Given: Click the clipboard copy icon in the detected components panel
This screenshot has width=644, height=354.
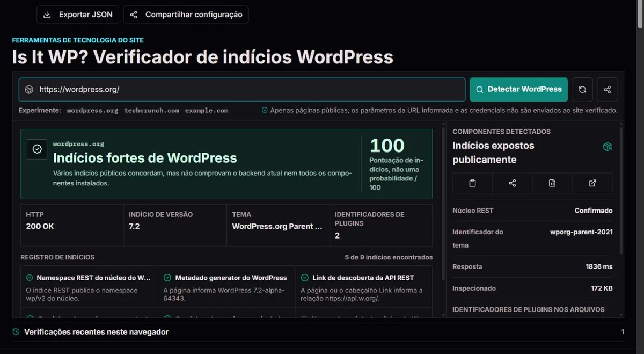Looking at the screenshot, I should [472, 183].
